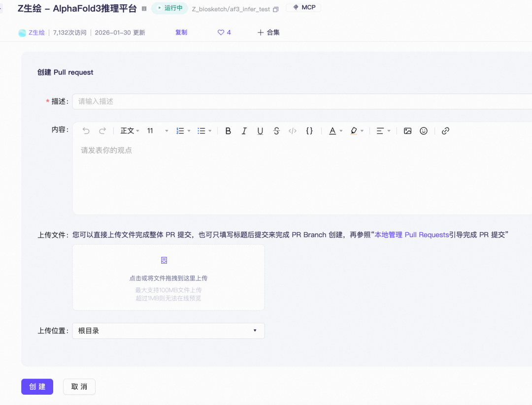The width and height of the screenshot is (532, 405).
Task: Toggle bold formatting
Action: tap(228, 131)
